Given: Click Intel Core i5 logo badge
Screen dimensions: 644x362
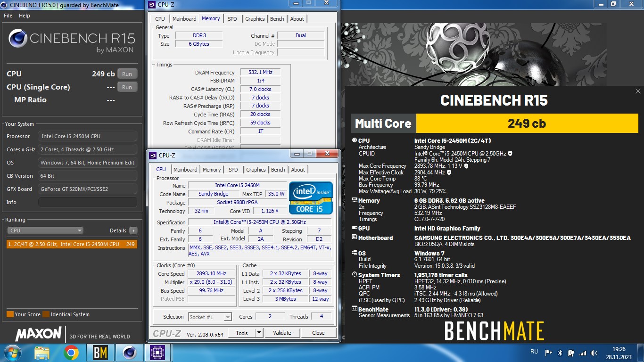Looking at the screenshot, I should (311, 198).
